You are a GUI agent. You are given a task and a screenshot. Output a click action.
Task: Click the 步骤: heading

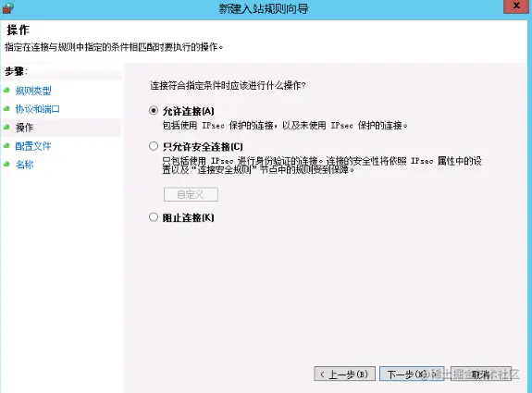(x=16, y=71)
